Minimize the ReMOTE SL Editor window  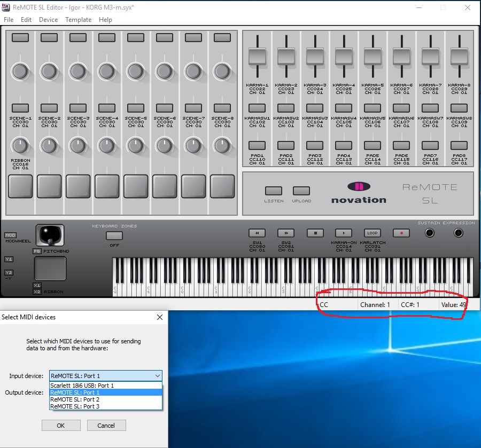pyautogui.click(x=419, y=7)
